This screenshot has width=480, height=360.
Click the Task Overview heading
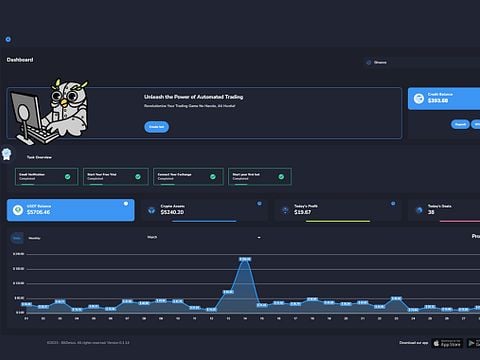(x=39, y=157)
